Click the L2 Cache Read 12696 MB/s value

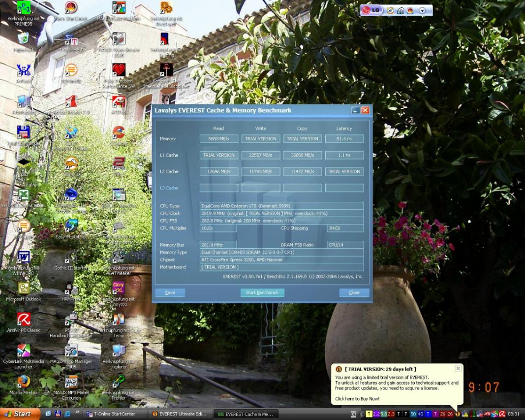click(219, 171)
